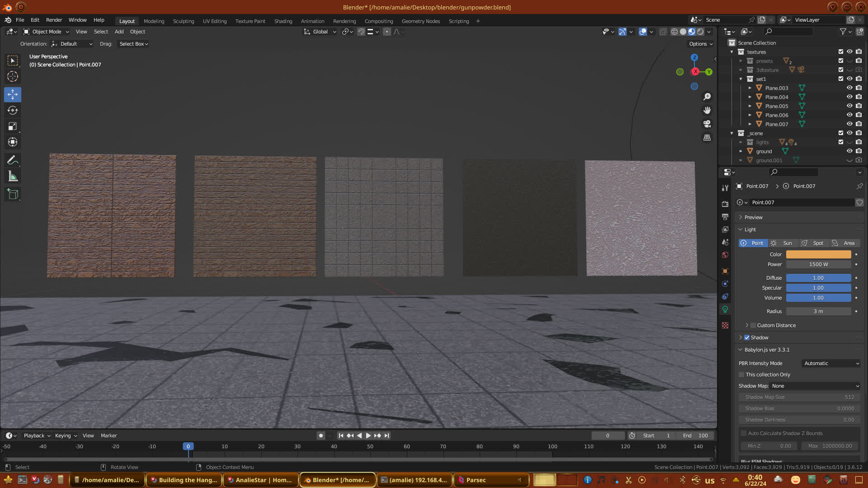Activate the Measure tool
The image size is (868, 488).
(13, 177)
